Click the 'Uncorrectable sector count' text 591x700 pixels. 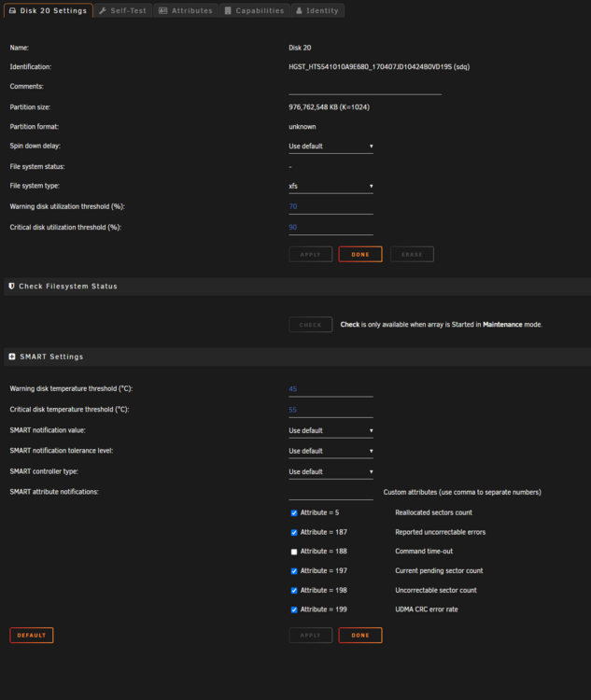click(436, 590)
